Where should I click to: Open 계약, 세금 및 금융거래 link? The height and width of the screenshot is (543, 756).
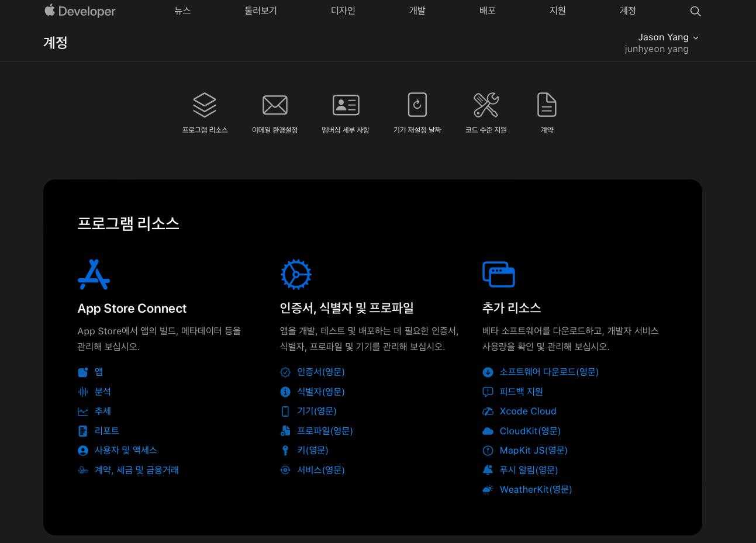coord(137,470)
